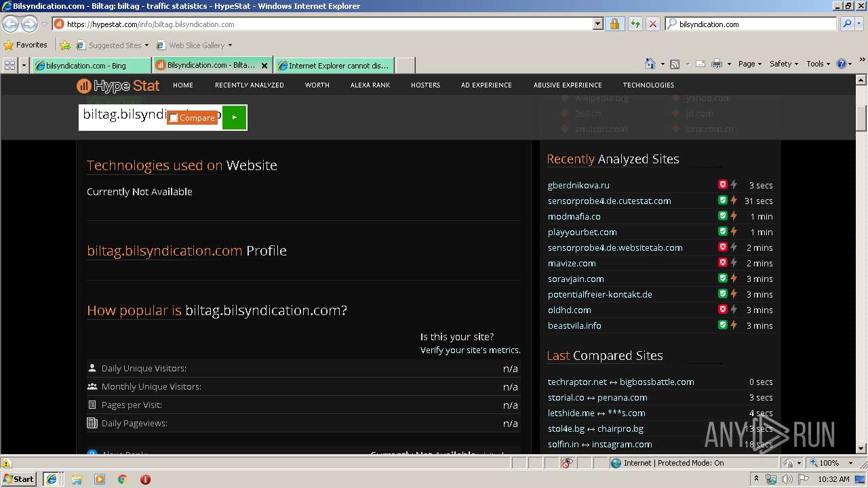Close the Bilsyndication.com - Biltag tab
Screen dimensions: 868x488
point(264,66)
